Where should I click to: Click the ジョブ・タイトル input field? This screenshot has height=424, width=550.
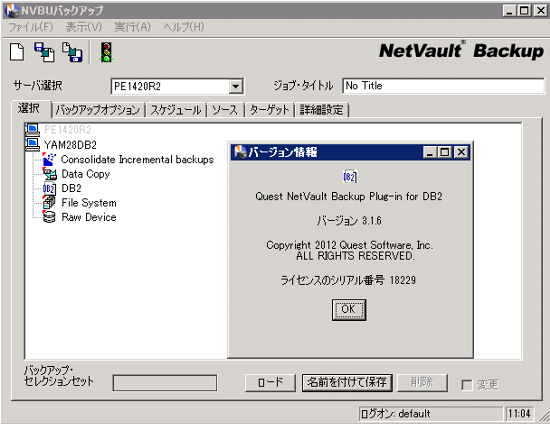[443, 86]
